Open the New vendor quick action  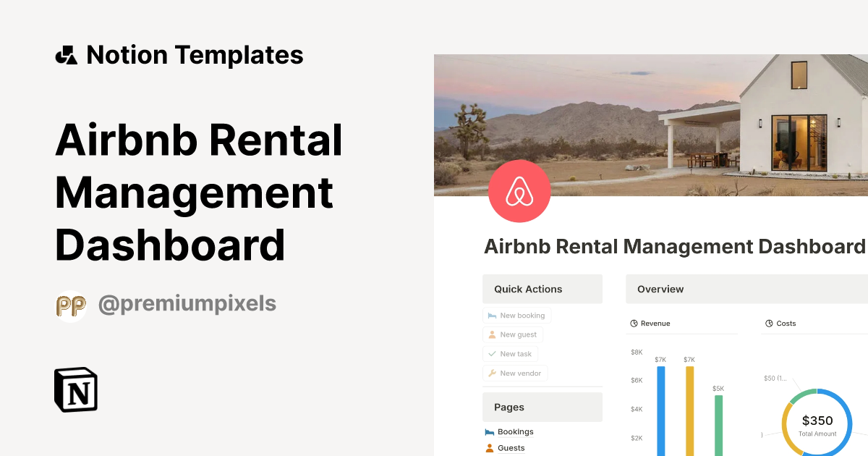(515, 373)
